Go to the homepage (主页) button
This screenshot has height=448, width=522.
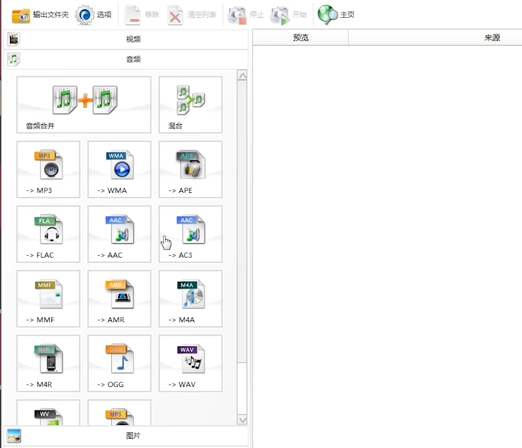[x=336, y=15]
